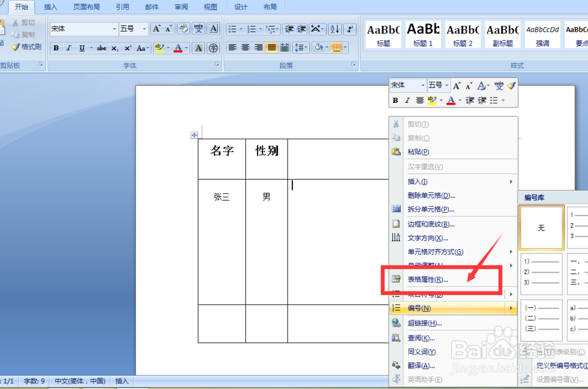Toggle justified paragraph alignment
This screenshot has width=588, height=389.
click(272, 48)
